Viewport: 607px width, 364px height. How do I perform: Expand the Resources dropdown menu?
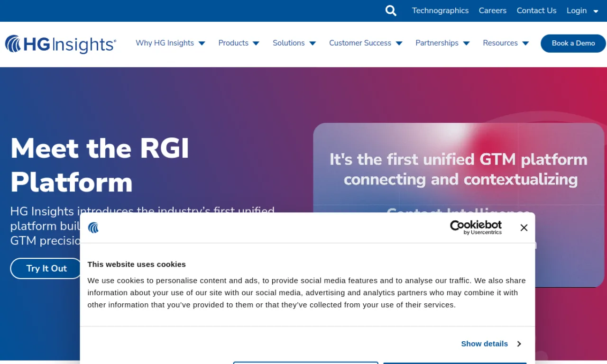pos(506,43)
